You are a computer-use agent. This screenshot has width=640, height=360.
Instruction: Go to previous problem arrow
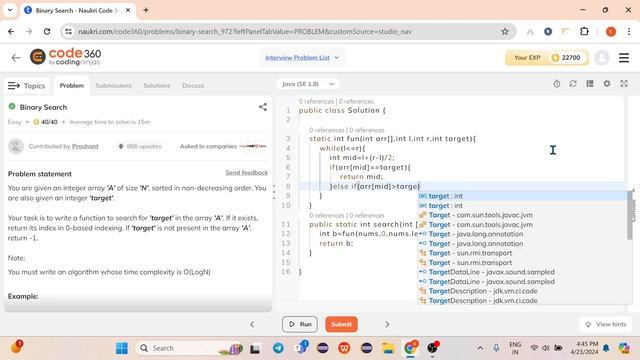click(252, 324)
